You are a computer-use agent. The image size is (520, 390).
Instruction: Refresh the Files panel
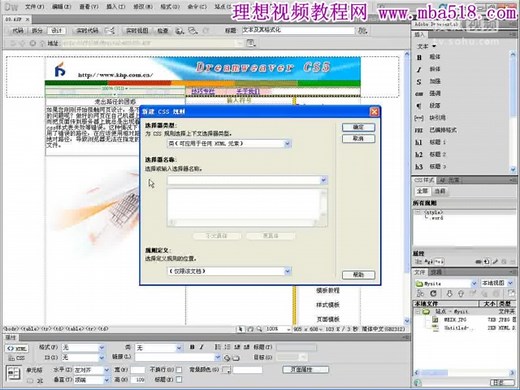[433, 293]
